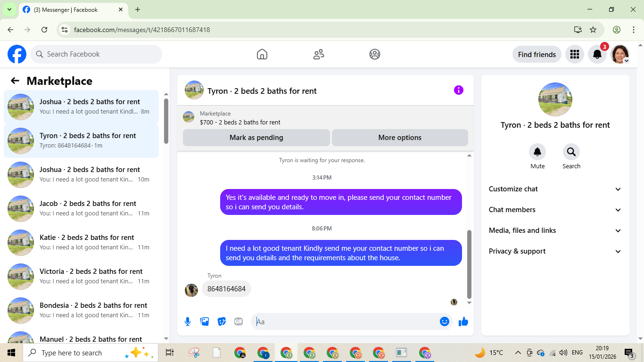Click the chat messages scrollbar

pyautogui.click(x=469, y=264)
